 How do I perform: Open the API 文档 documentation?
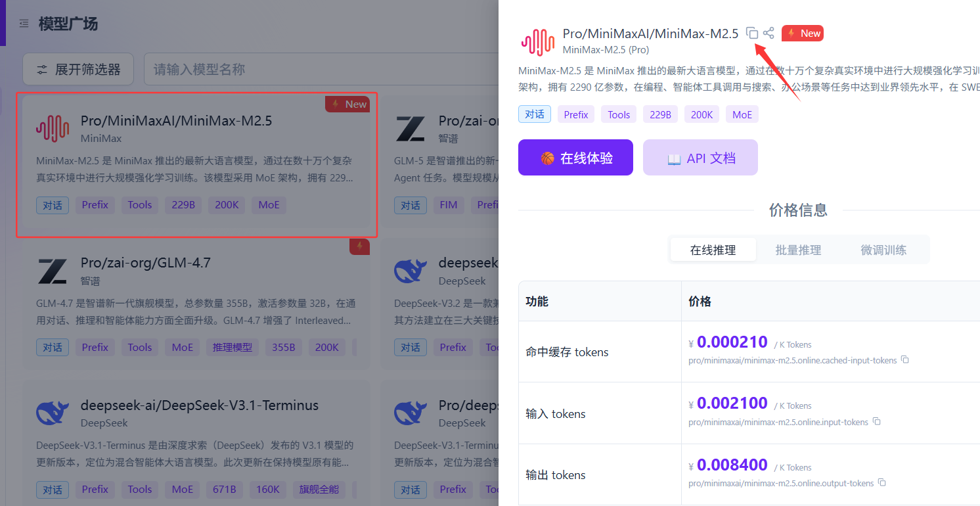coord(700,158)
